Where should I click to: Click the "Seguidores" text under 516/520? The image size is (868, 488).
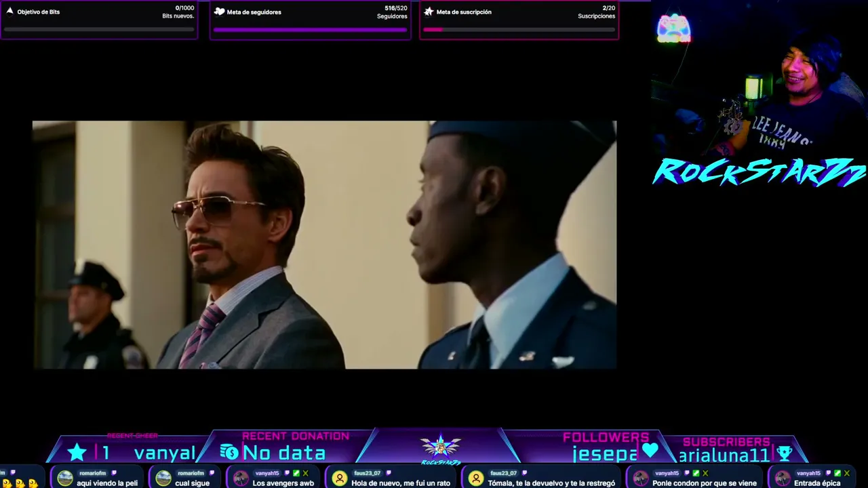pos(393,16)
